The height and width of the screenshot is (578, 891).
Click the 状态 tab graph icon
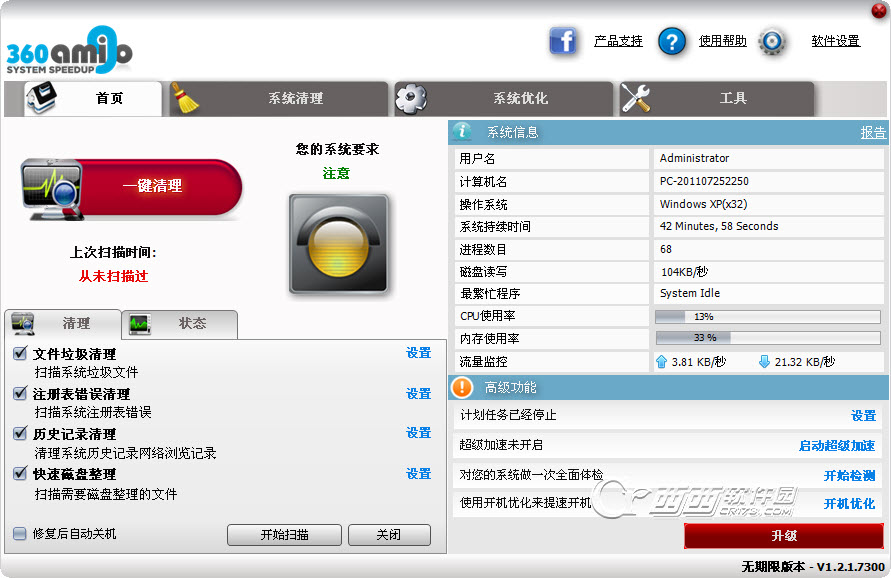pos(140,324)
